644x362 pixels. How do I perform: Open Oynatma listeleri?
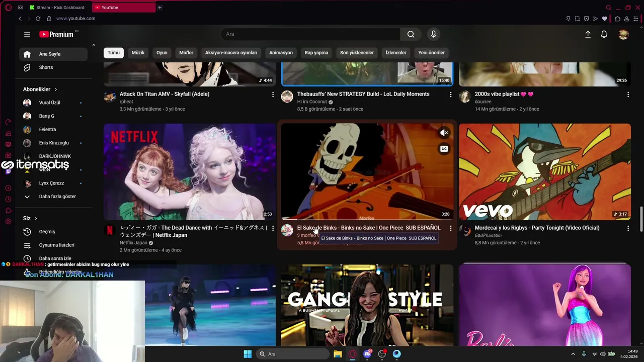tap(53, 245)
